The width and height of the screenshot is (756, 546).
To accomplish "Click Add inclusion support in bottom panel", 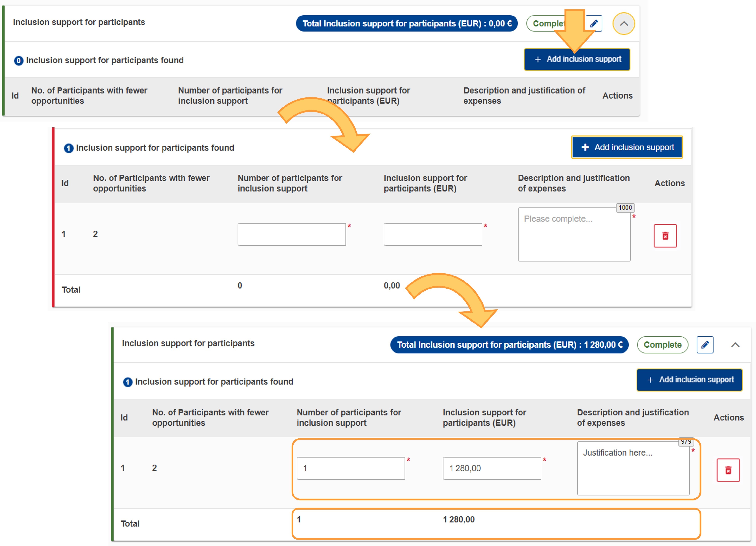I will pyautogui.click(x=689, y=380).
